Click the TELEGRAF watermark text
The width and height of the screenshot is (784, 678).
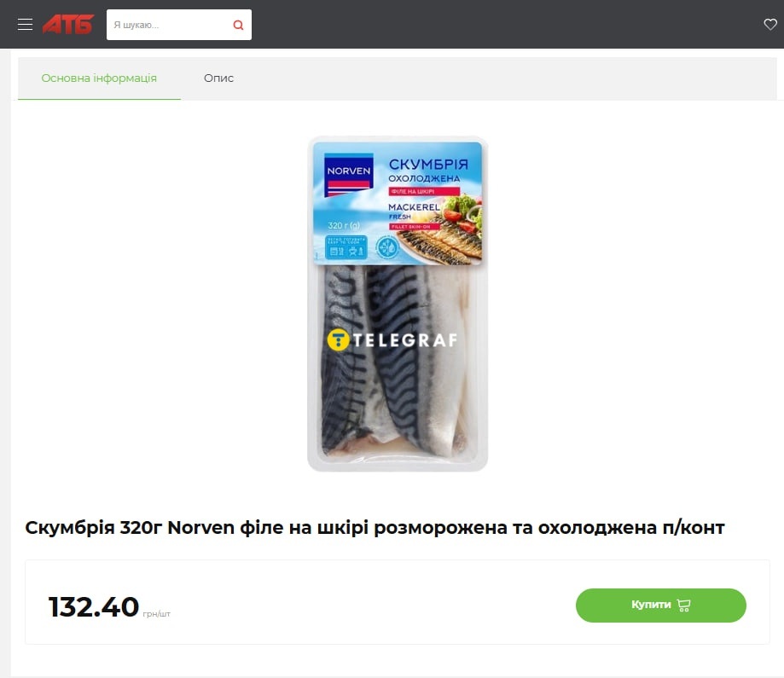(x=405, y=340)
